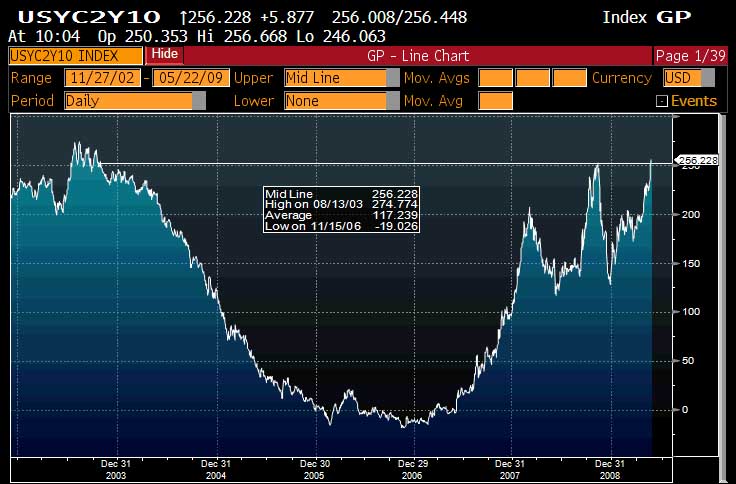Image resolution: width=736 pixels, height=484 pixels.
Task: Click the Dec 30 2005 axis label
Action: (314, 469)
